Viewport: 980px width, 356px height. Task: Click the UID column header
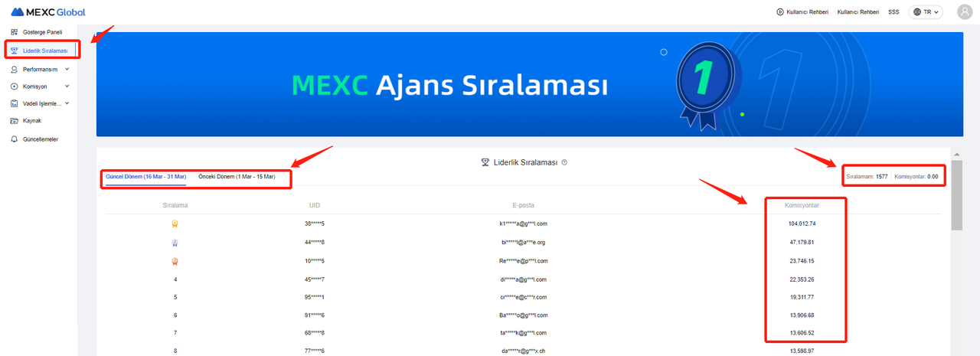[x=315, y=206]
